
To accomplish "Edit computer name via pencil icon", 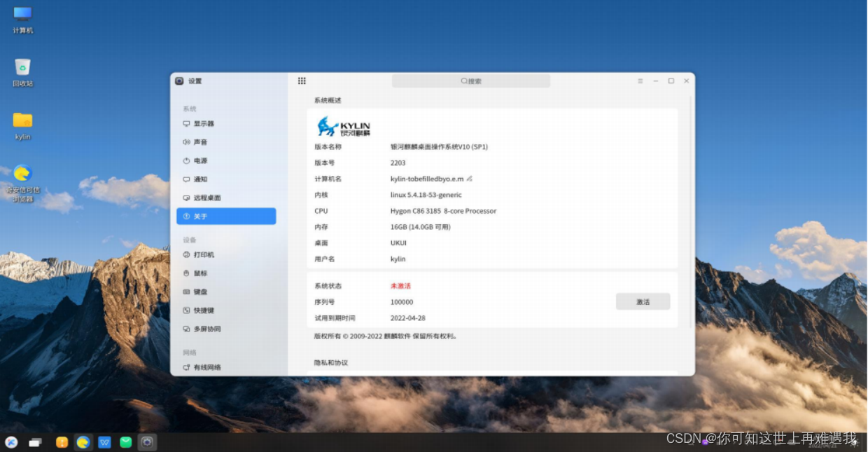I will click(x=470, y=179).
